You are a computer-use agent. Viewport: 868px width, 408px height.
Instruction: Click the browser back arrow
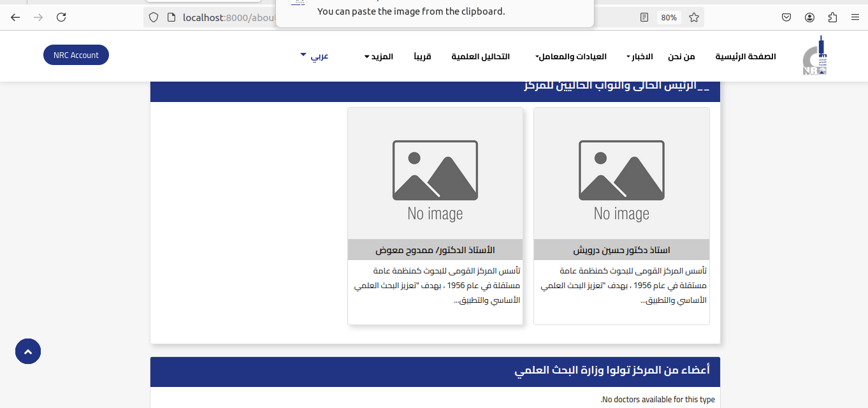(x=15, y=18)
